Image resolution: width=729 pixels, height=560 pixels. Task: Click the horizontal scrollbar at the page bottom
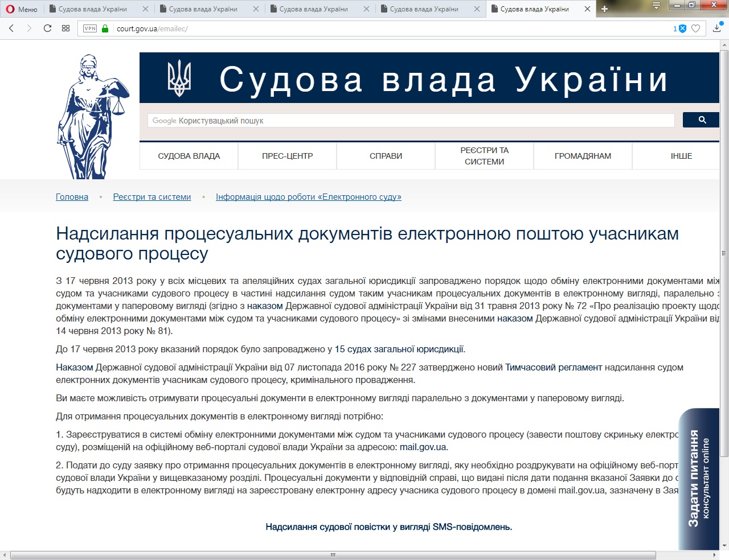point(333,555)
